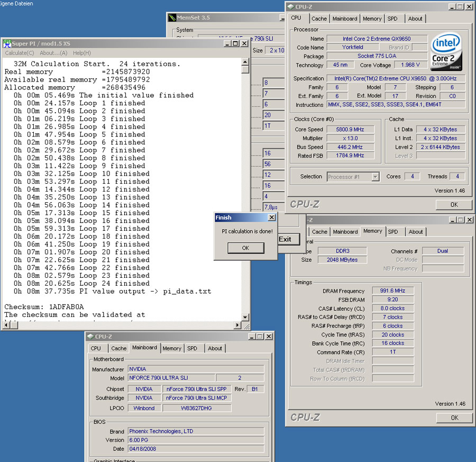476x462 pixels.
Task: Click Super PI vertical scrollbar down arrow
Action: (x=245, y=317)
